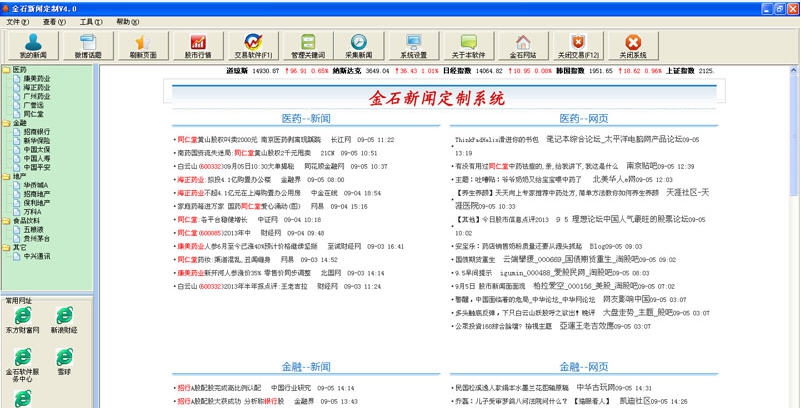Open 招行A股配股完成高比例认配 news link
The width and height of the screenshot is (801, 408).
click(x=219, y=388)
